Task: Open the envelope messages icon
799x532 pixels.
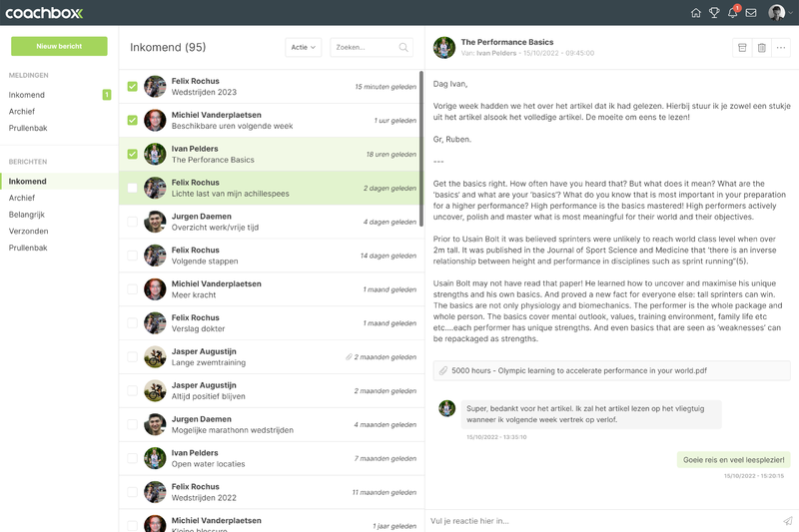Action: [x=751, y=13]
